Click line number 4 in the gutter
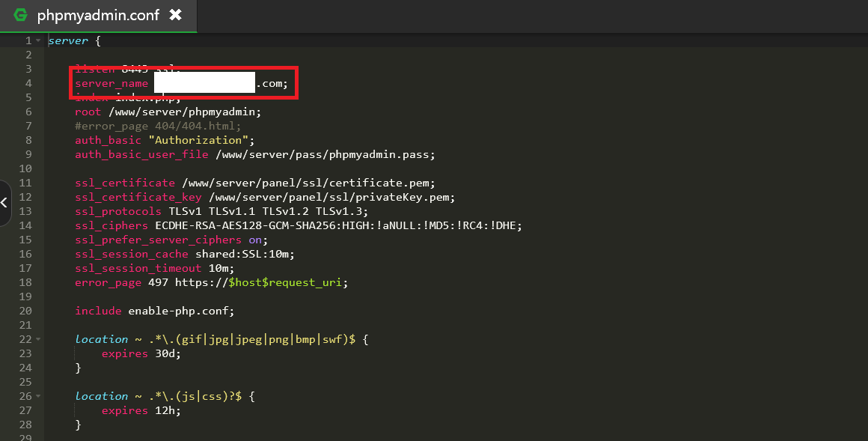 pos(28,83)
